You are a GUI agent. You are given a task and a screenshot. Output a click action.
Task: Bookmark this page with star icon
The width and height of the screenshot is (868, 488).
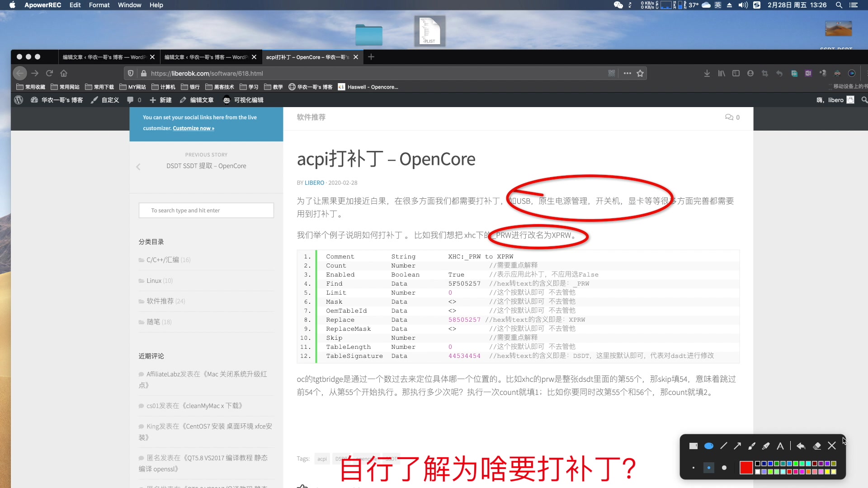click(640, 73)
